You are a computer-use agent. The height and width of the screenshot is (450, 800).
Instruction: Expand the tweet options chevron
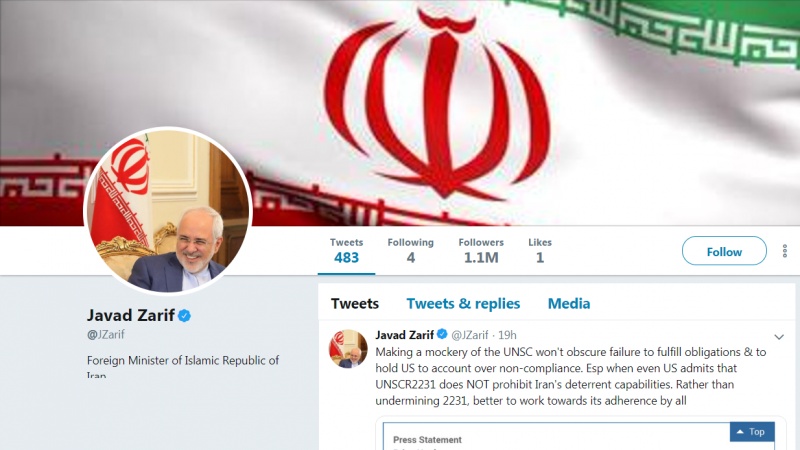point(779,337)
